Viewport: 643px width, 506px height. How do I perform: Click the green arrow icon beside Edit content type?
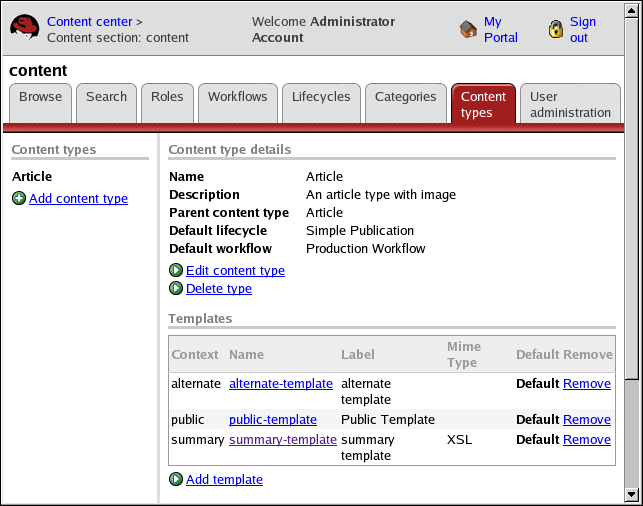point(176,270)
